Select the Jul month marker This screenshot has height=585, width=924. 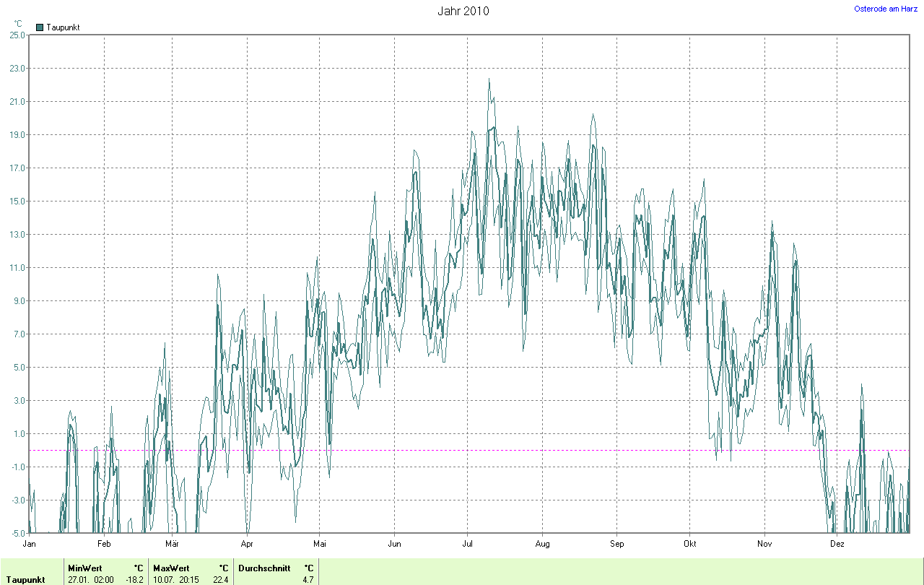pos(467,543)
